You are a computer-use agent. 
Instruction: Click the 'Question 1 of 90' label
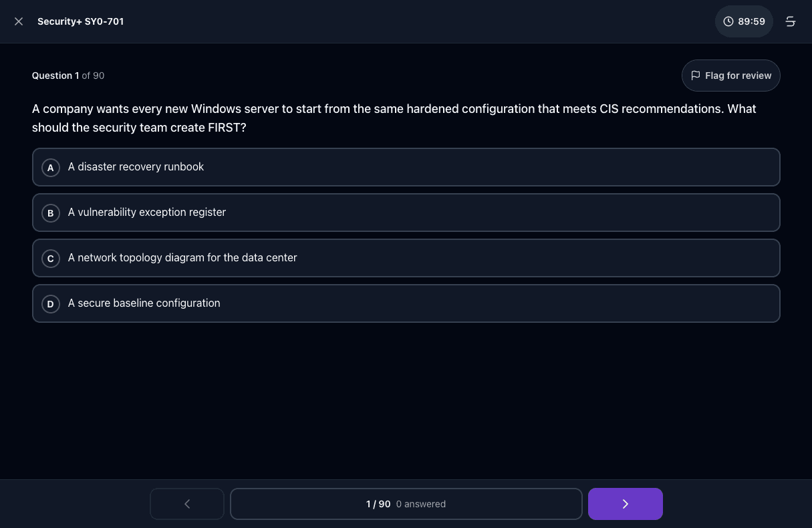coord(68,76)
